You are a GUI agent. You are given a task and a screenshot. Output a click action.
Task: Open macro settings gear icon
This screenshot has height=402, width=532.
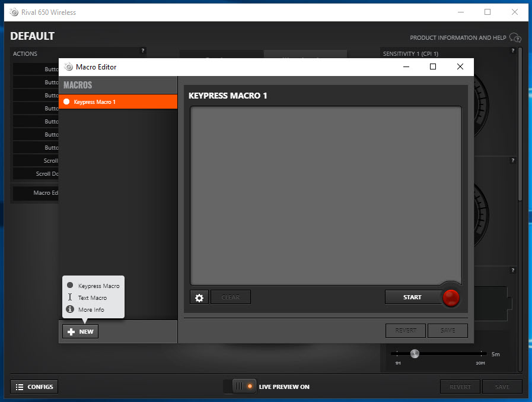(199, 297)
